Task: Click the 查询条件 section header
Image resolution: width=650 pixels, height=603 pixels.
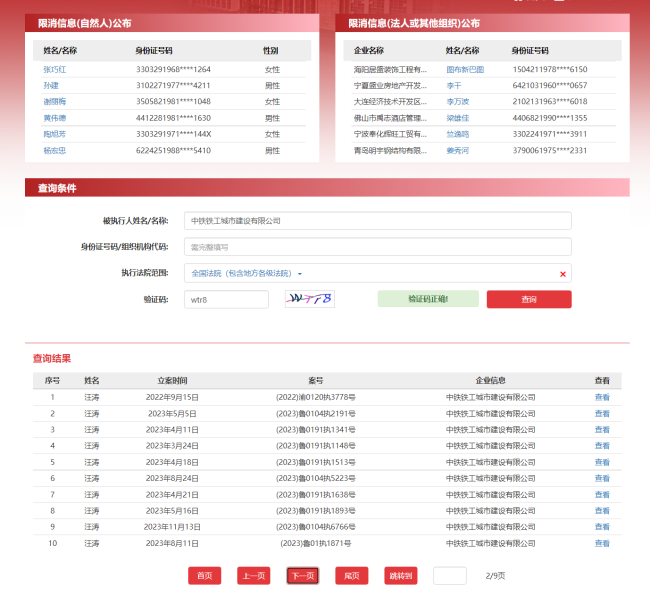Action: (x=327, y=188)
